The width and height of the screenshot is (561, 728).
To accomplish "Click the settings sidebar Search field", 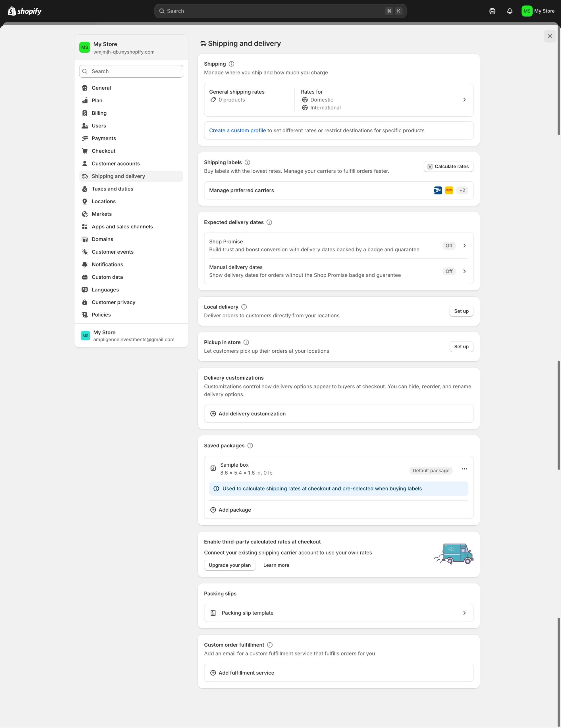I will (x=131, y=71).
